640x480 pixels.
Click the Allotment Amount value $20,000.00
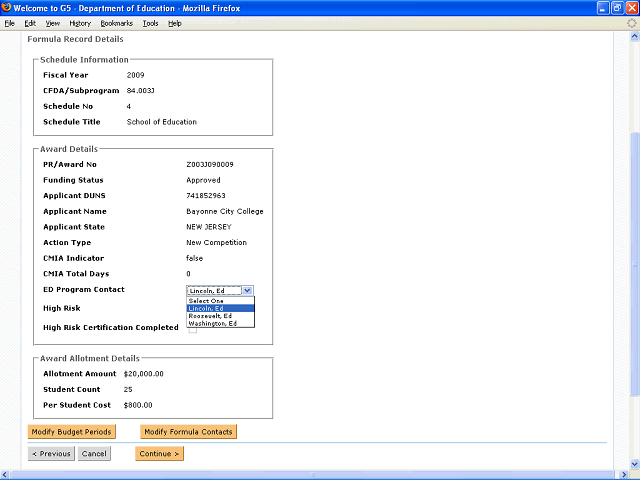[x=144, y=374]
